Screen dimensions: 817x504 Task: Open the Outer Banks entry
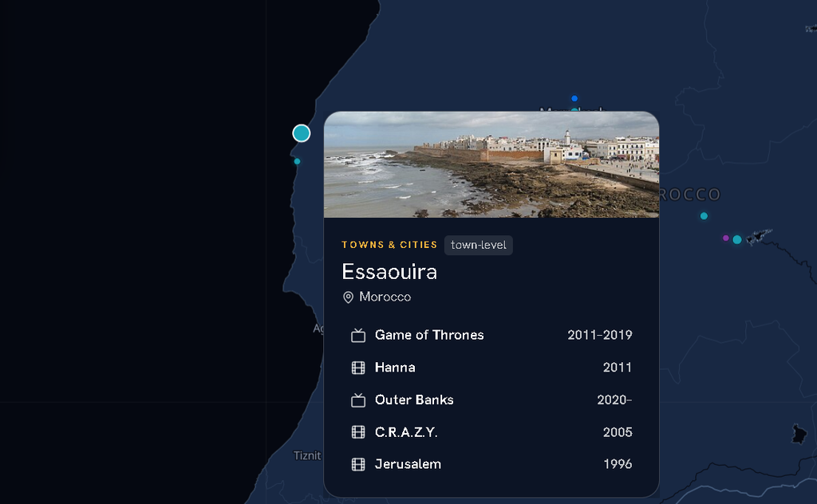pos(491,400)
